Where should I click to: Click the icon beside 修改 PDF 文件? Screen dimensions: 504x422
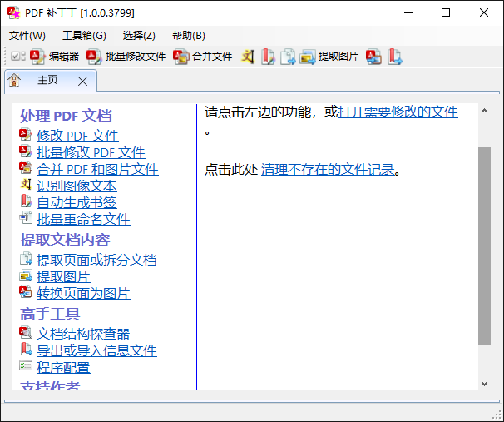26,135
